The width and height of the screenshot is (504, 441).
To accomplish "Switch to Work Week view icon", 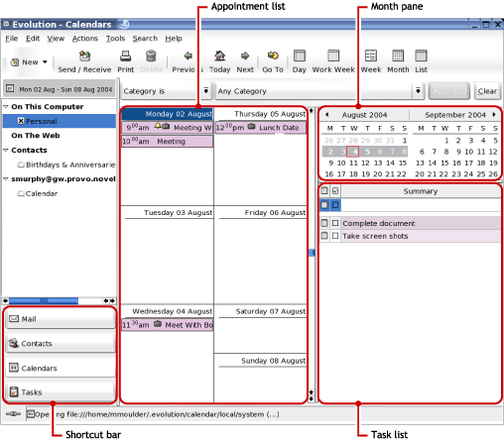I will click(333, 55).
